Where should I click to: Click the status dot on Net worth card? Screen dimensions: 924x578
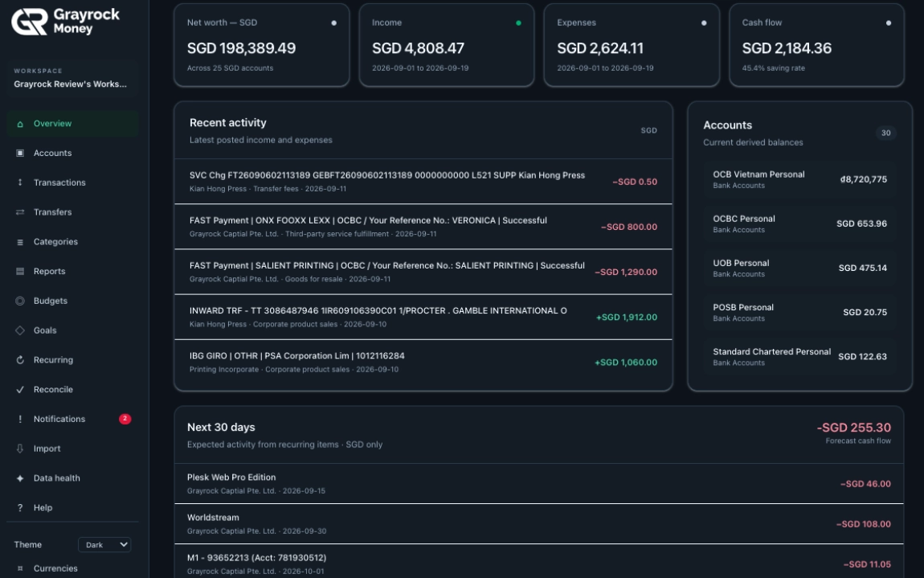pyautogui.click(x=333, y=23)
